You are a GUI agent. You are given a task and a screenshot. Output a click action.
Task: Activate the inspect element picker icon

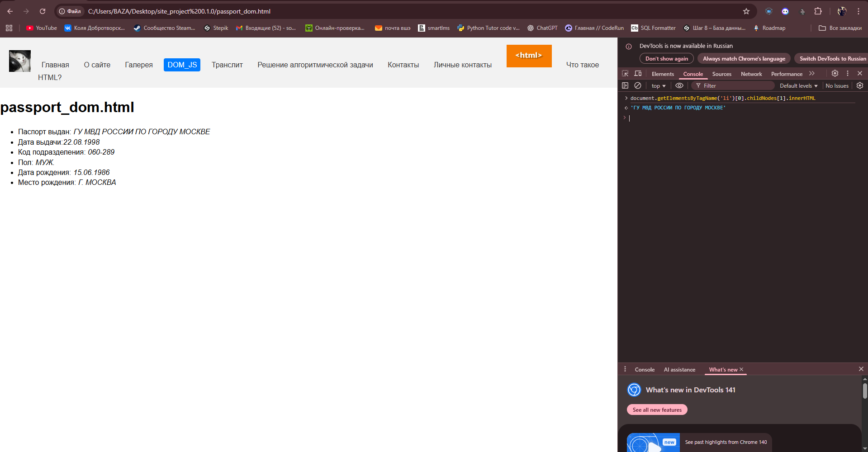click(x=625, y=74)
